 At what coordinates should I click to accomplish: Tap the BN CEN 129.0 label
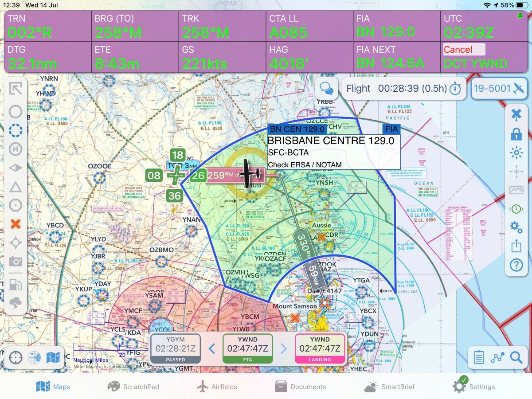pyautogui.click(x=297, y=129)
